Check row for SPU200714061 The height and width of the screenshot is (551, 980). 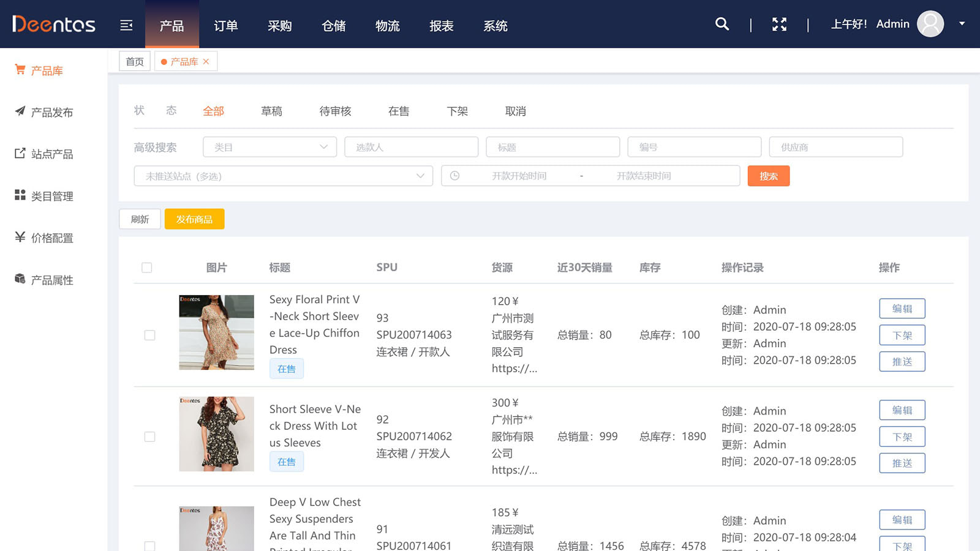(x=149, y=545)
